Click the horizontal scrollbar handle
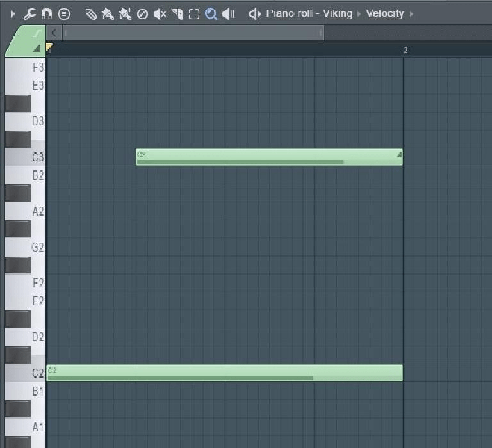The image size is (492, 448). click(193, 33)
